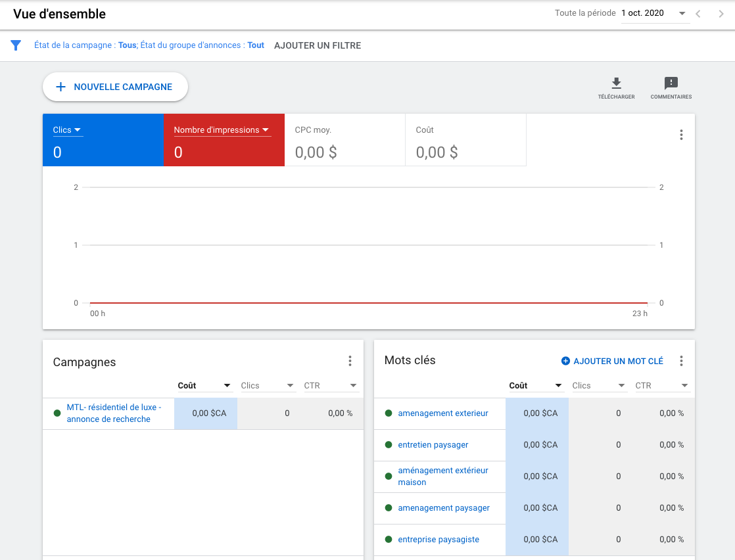Click Ajouter un filtre

tap(318, 45)
